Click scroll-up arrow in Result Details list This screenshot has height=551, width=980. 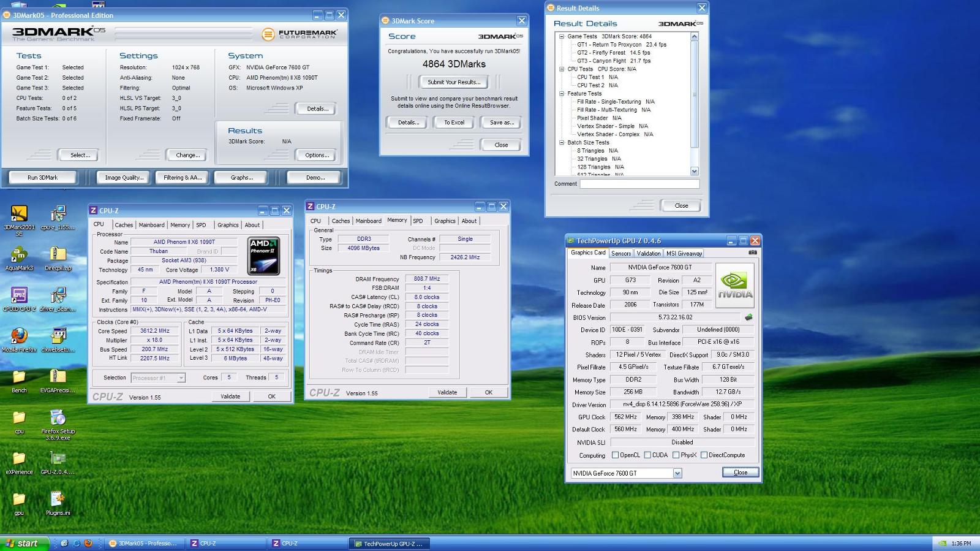tap(694, 36)
